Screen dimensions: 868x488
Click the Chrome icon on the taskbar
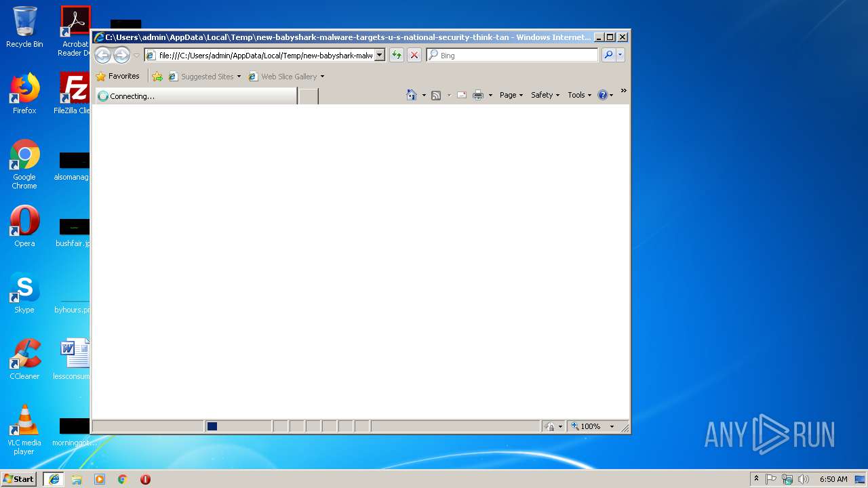pyautogui.click(x=123, y=479)
